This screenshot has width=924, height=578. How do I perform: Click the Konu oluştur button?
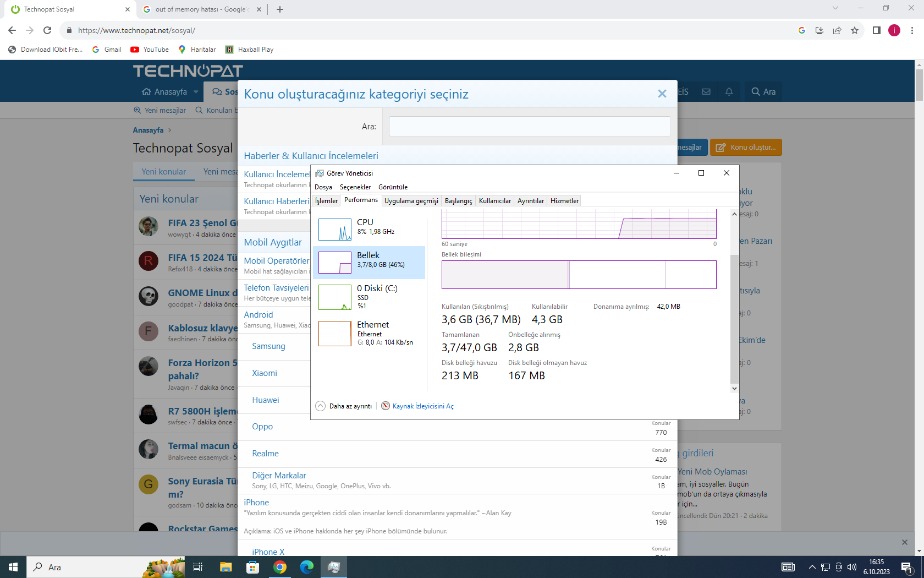tap(746, 148)
